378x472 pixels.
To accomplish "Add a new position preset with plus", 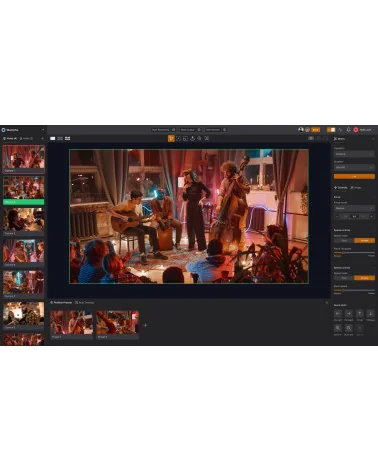I will pos(145,325).
